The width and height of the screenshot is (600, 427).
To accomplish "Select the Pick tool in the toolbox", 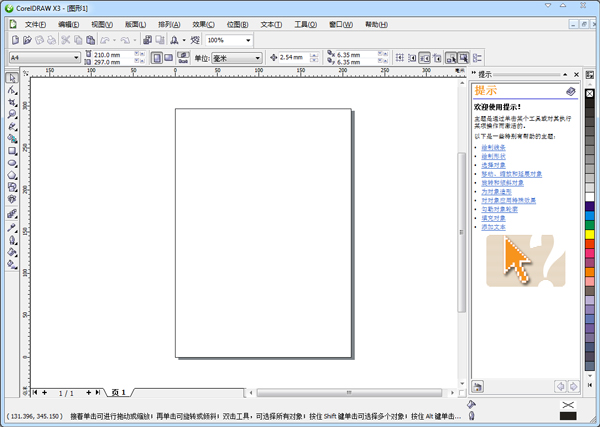I will pos(12,78).
